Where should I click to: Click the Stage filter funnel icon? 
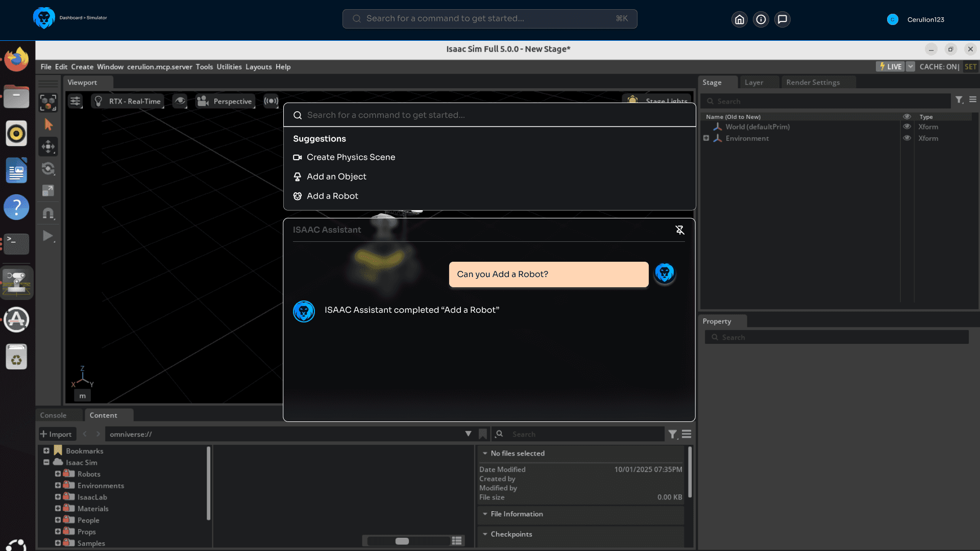(x=959, y=101)
